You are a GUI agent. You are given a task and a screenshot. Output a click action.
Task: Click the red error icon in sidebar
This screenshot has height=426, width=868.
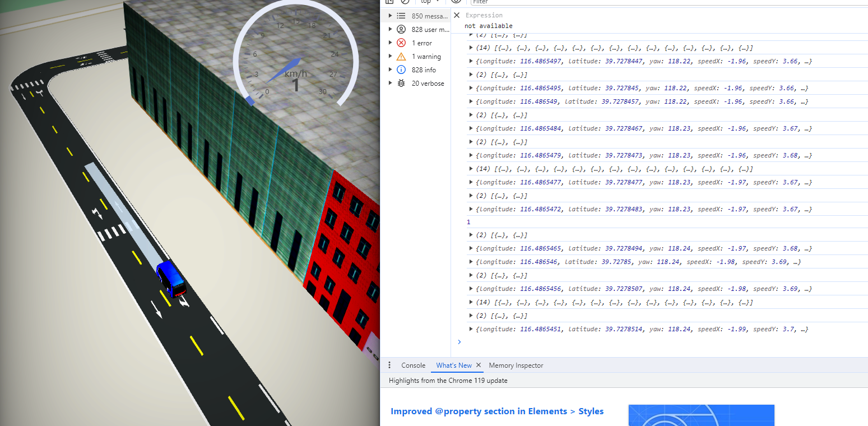(x=401, y=43)
